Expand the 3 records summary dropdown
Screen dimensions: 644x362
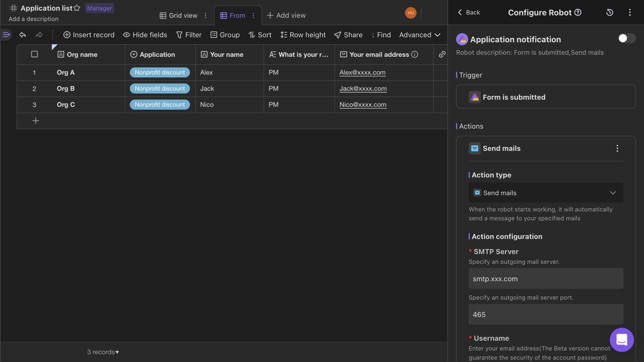point(103,352)
